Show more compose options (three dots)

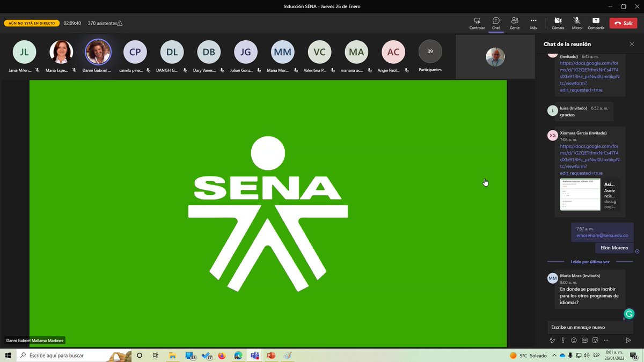click(x=606, y=340)
